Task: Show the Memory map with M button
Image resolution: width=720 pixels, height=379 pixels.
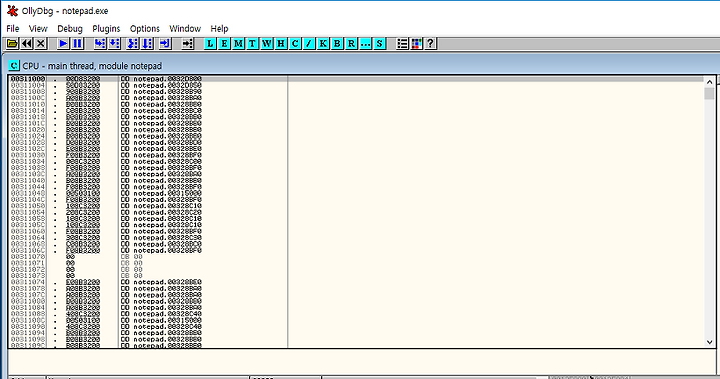Action: pyautogui.click(x=238, y=44)
